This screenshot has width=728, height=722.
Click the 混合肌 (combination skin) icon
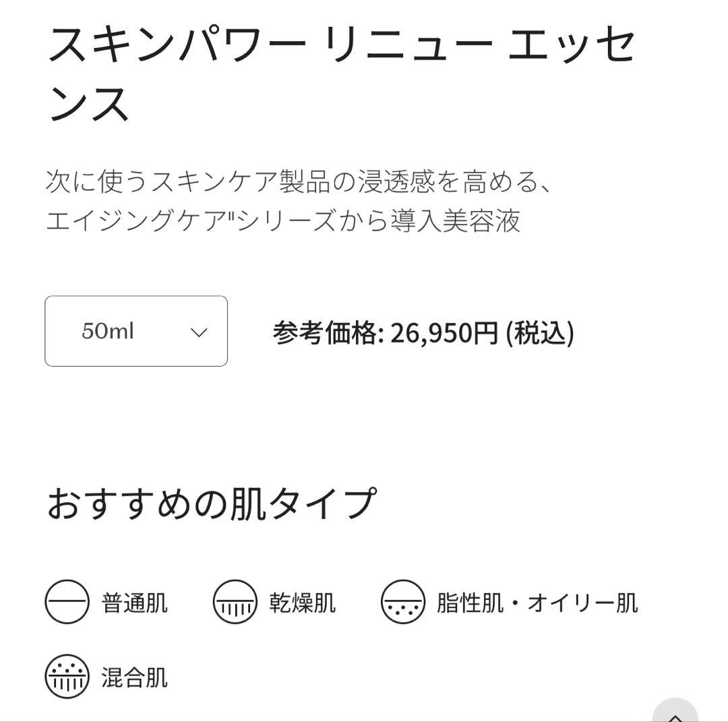(x=66, y=678)
